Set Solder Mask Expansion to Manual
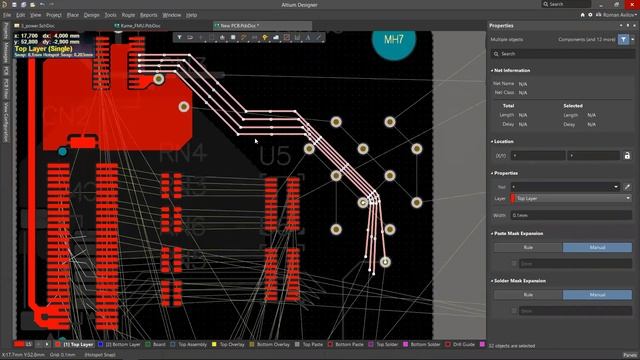The image size is (640, 360). click(x=597, y=295)
